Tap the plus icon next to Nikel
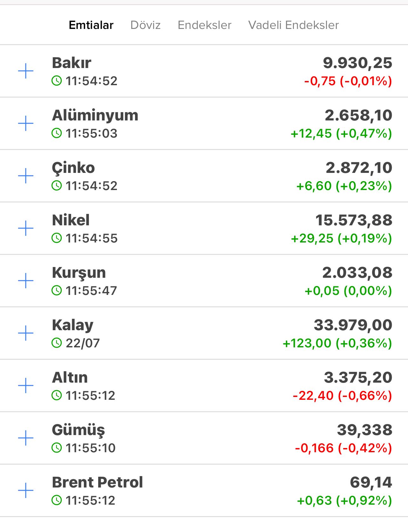 pos(26,228)
